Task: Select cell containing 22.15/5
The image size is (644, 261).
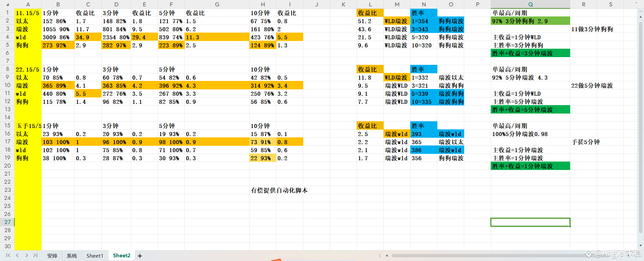Action: (28, 69)
